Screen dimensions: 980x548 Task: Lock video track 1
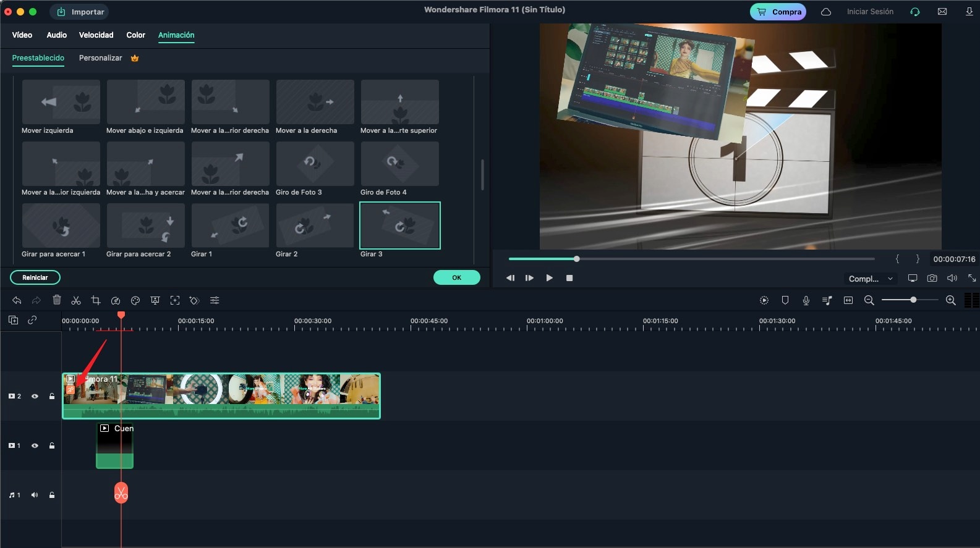point(52,445)
